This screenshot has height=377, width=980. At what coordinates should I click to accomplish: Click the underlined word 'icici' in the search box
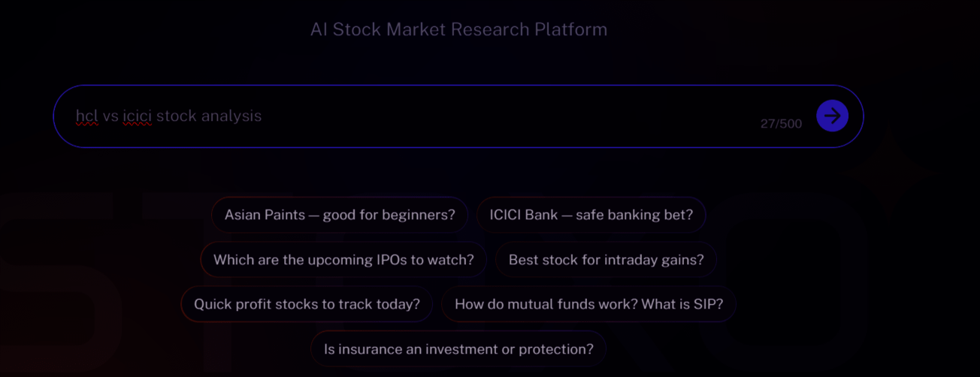(138, 116)
